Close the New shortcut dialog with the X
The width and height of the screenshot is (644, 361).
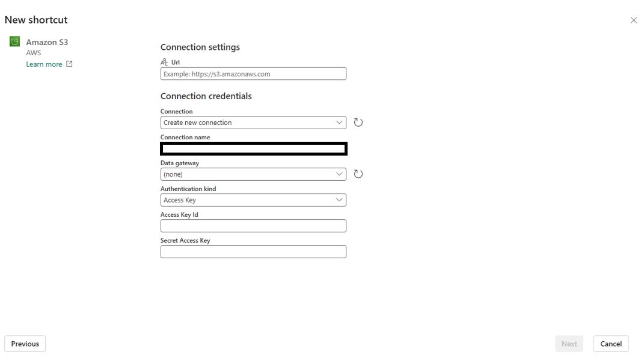coord(634,20)
